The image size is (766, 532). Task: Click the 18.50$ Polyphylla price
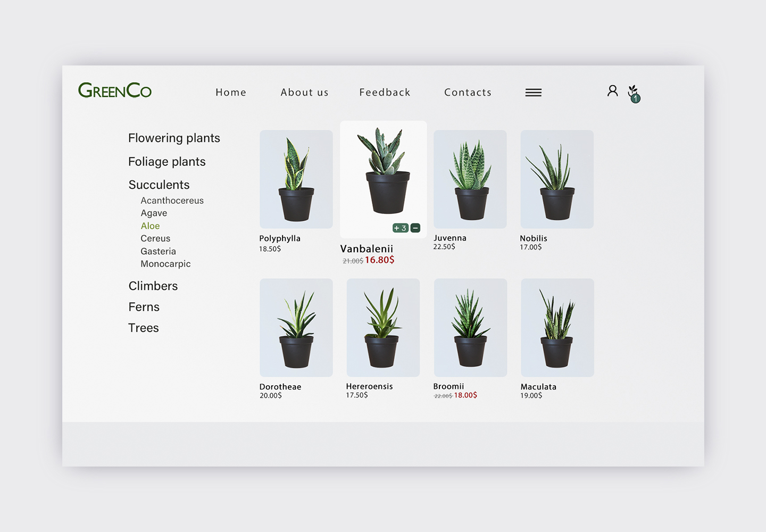coord(270,249)
